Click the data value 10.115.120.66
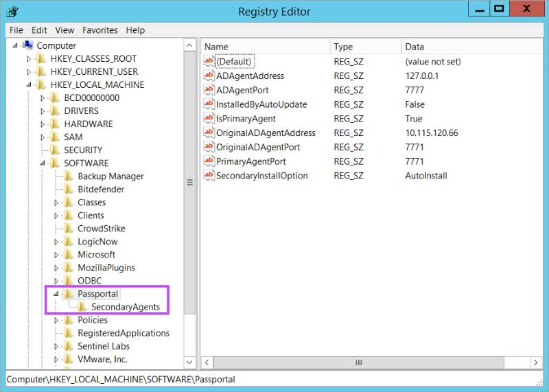 click(x=432, y=132)
